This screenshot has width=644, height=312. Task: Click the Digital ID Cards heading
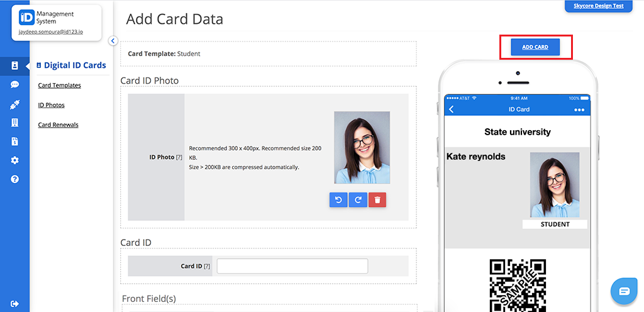coord(71,65)
